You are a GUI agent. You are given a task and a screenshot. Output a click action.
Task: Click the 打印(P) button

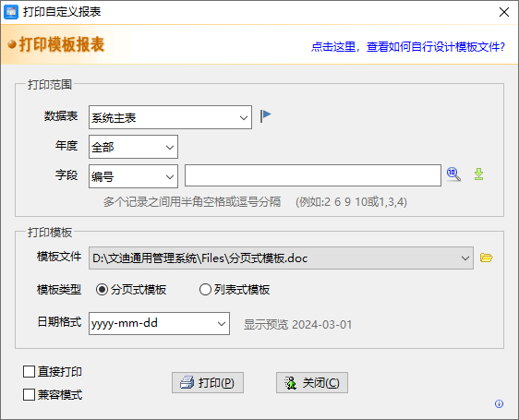tap(208, 382)
